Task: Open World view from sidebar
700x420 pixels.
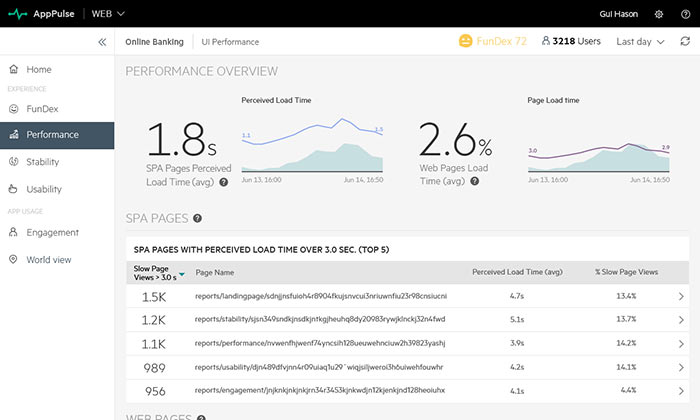Action: [49, 259]
